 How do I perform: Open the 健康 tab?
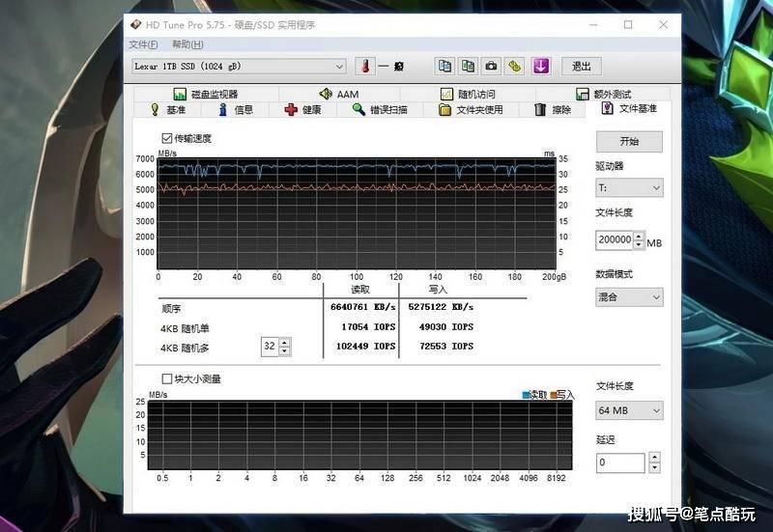click(302, 109)
